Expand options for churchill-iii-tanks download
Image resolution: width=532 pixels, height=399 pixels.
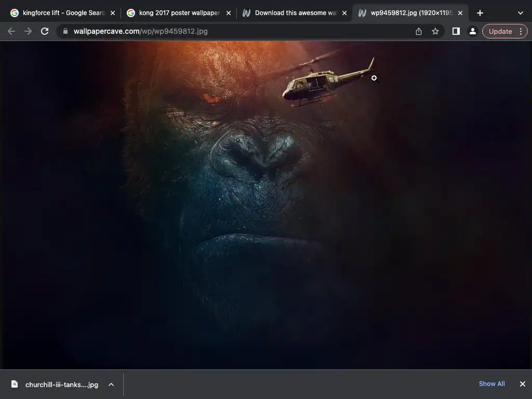pyautogui.click(x=111, y=384)
